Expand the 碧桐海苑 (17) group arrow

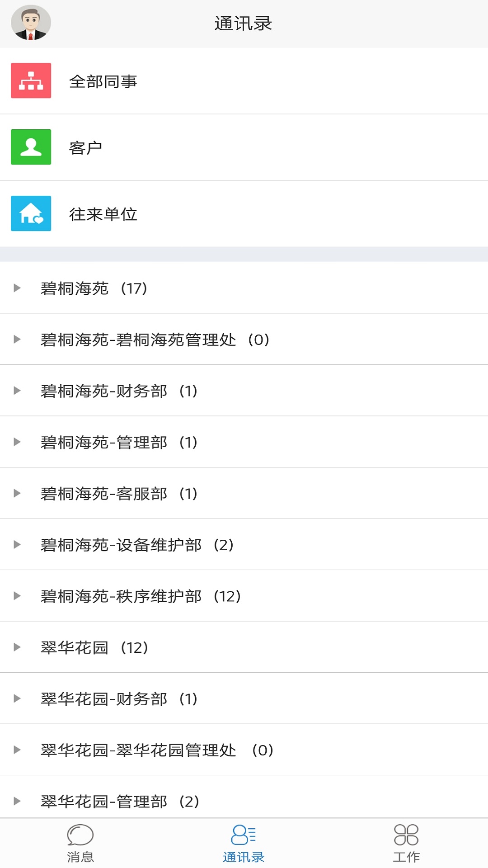(17, 288)
